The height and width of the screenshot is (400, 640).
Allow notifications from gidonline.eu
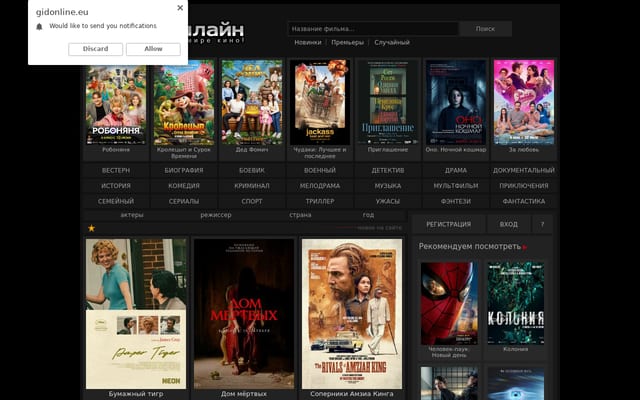point(153,49)
